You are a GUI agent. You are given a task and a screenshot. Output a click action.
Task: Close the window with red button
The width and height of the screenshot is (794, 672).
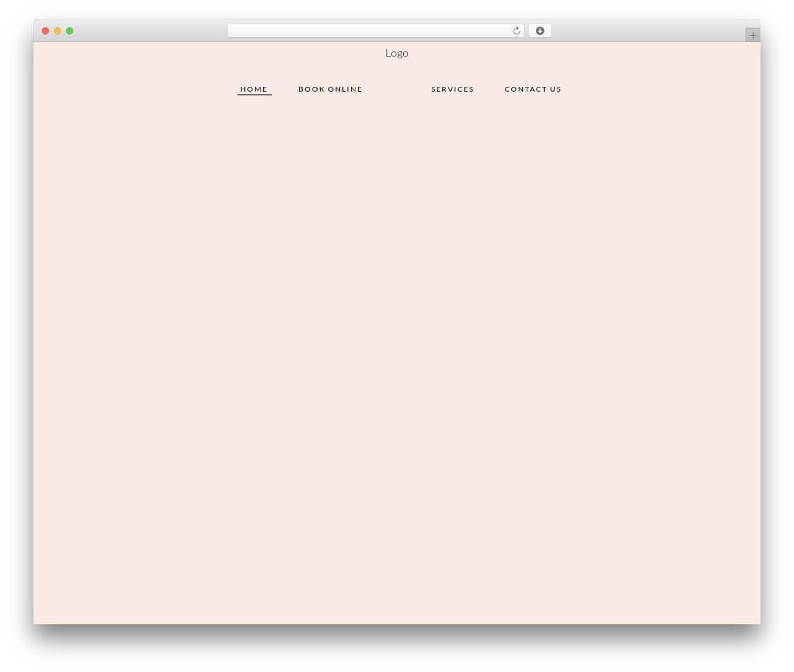[45, 31]
